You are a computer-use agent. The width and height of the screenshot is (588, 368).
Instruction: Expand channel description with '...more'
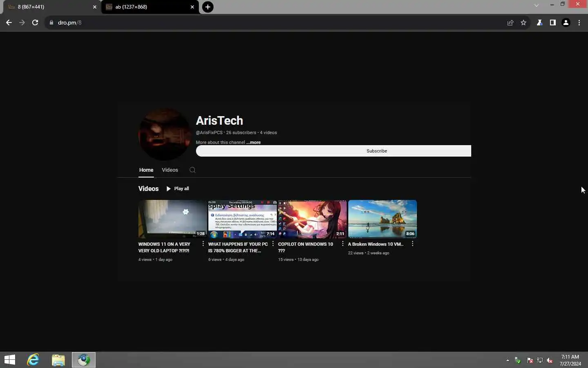253,142
